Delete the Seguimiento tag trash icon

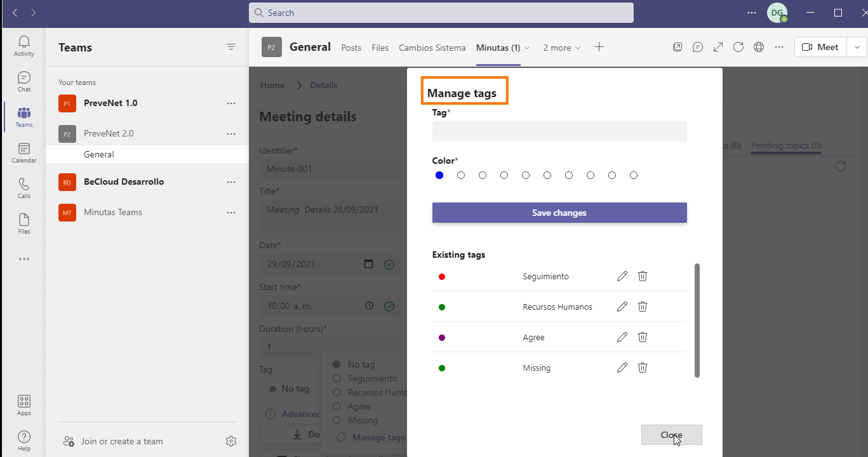643,276
